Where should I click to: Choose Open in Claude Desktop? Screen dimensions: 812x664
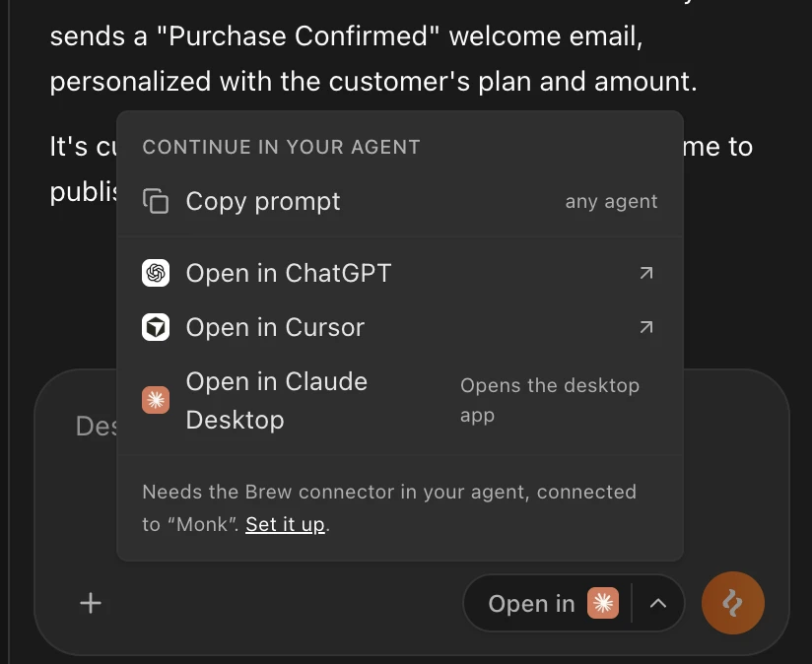tap(400, 400)
